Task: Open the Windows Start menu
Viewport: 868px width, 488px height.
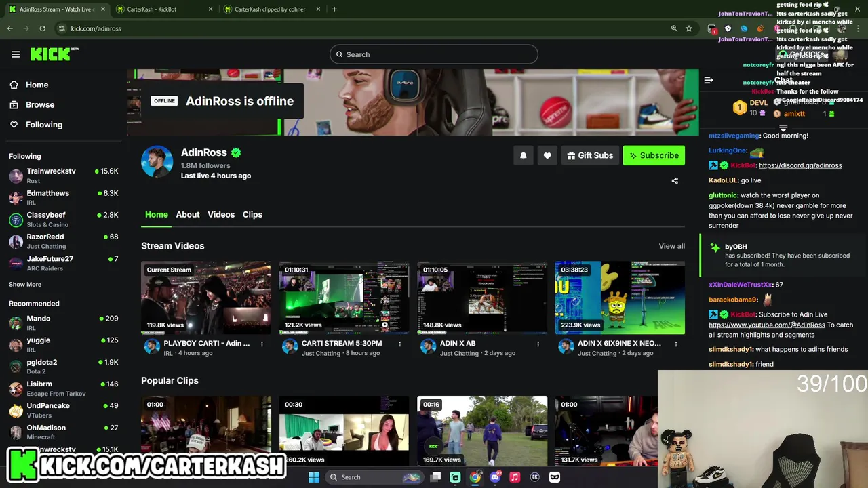Action: (x=314, y=477)
